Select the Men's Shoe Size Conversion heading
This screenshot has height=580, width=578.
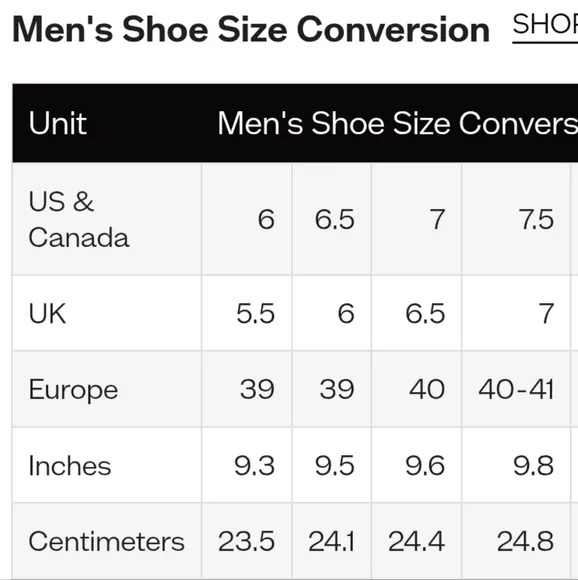[251, 30]
